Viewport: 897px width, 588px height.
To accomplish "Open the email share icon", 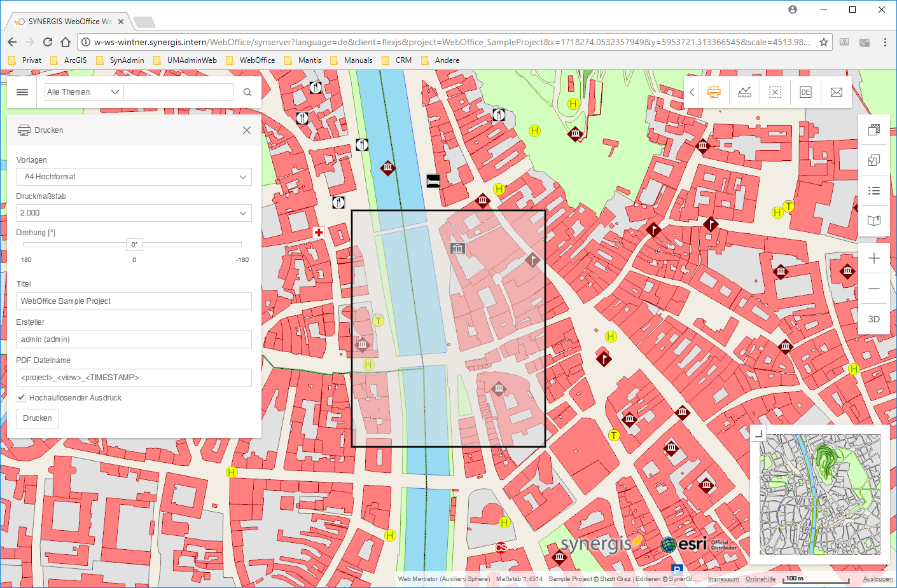I will point(836,92).
